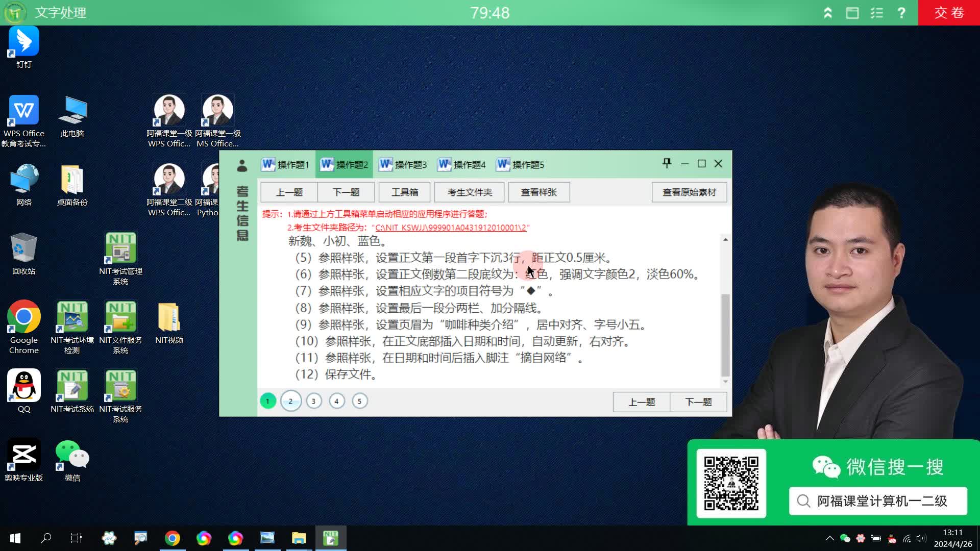
Task: Collapse top bar with double chevron icon
Action: pos(828,13)
